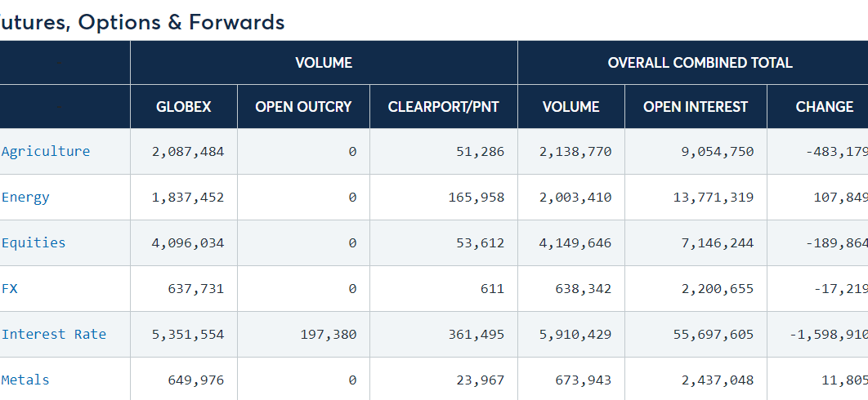Viewport: 868px width, 400px height.
Task: Select Metals total volume 673,943
Action: point(584,380)
